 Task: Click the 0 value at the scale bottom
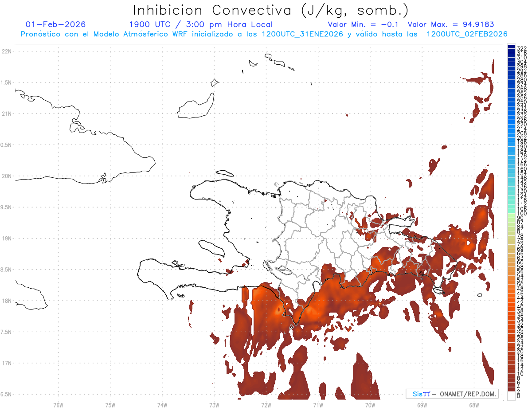(519, 395)
